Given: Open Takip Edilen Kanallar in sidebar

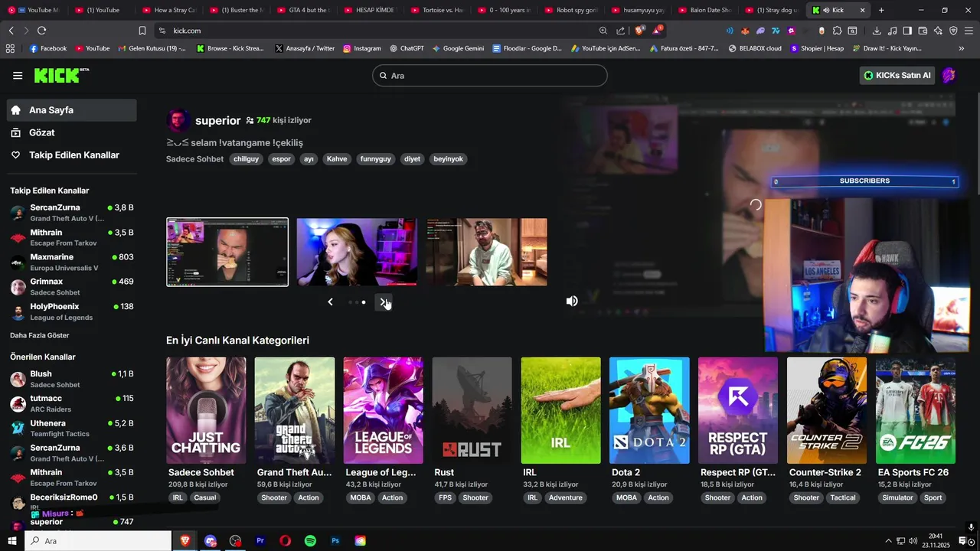Looking at the screenshot, I should pyautogui.click(x=72, y=155).
